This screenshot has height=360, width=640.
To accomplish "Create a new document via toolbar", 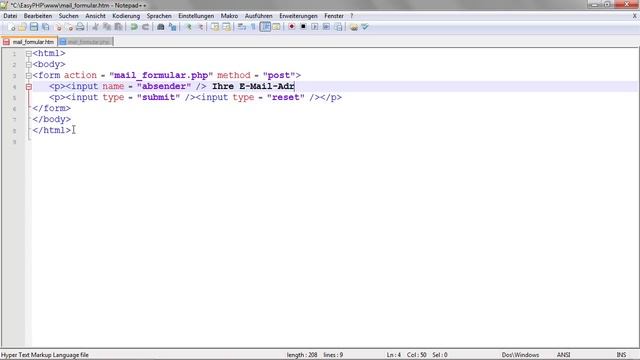I will pyautogui.click(x=11, y=27).
